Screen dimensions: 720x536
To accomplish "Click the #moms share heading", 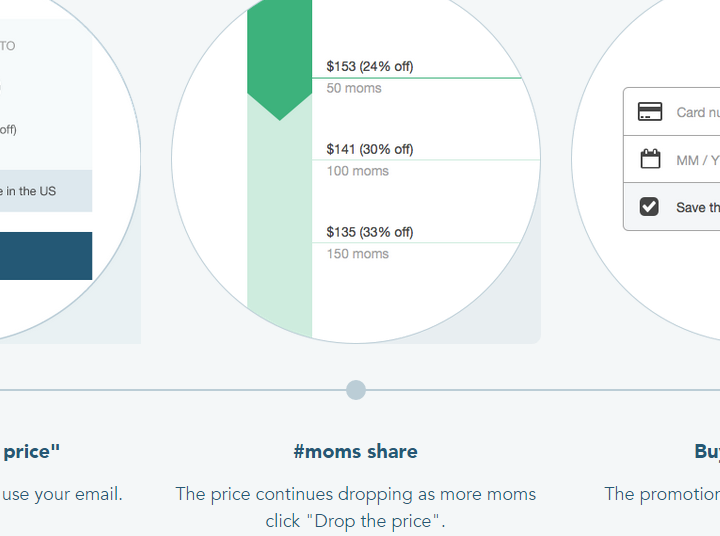I will click(x=355, y=451).
